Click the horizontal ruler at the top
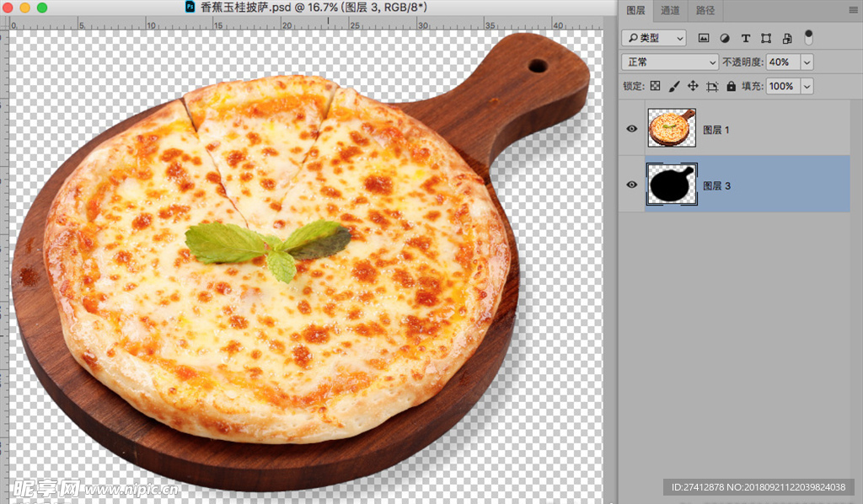This screenshot has height=504, width=863. click(305, 24)
